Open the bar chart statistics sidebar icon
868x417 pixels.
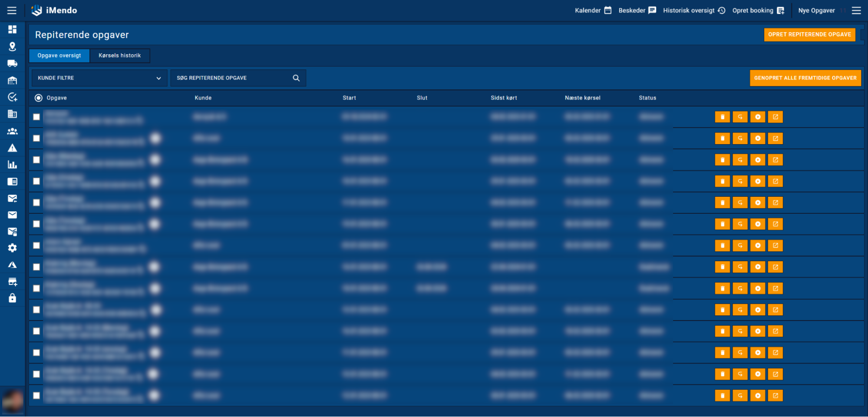[x=12, y=165]
